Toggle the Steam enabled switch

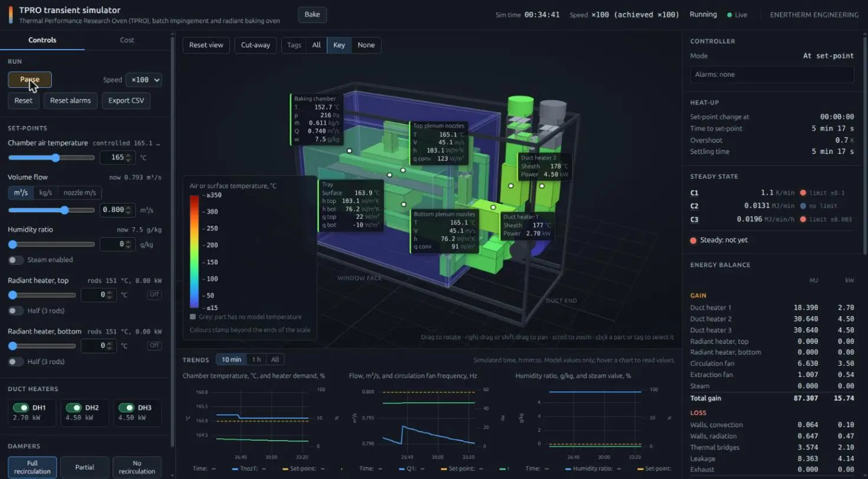tap(16, 260)
